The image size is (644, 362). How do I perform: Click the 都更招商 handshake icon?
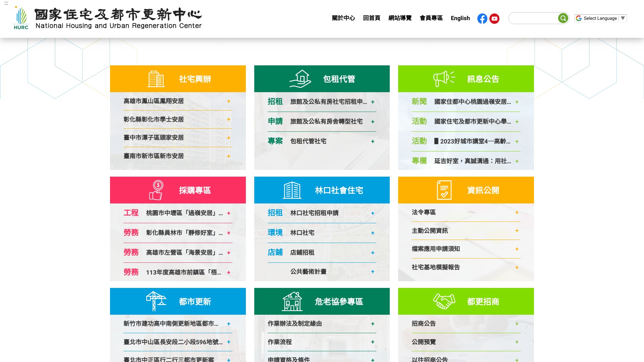click(x=444, y=301)
